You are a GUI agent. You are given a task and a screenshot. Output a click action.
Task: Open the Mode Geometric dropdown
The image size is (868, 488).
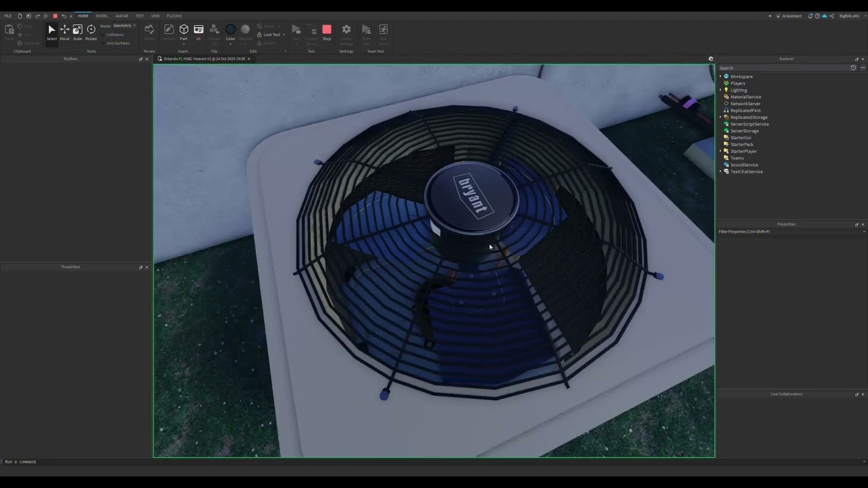[x=124, y=26]
